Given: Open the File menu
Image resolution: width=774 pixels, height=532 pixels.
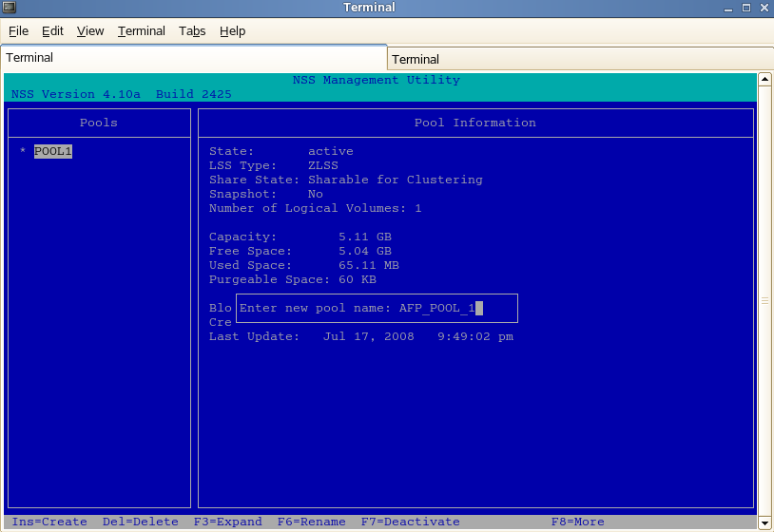Looking at the screenshot, I should 18,31.
